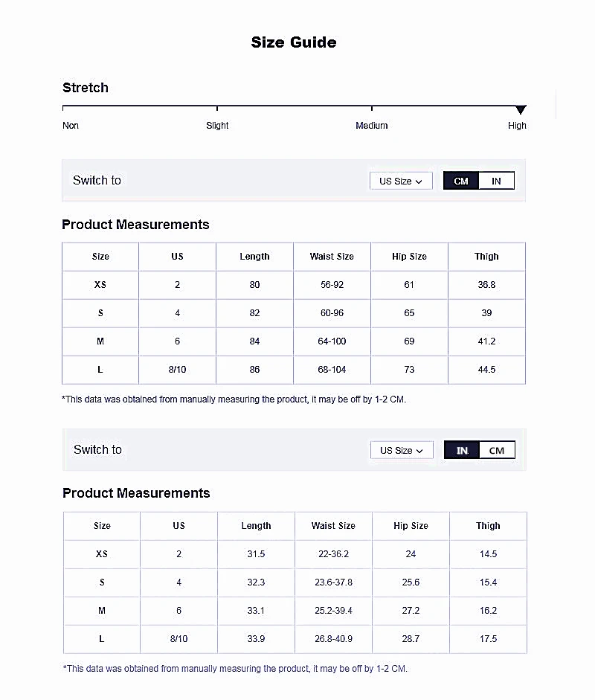Click Length header in the centimeter table
Image resolution: width=595 pixels, height=700 pixels.
(254, 257)
